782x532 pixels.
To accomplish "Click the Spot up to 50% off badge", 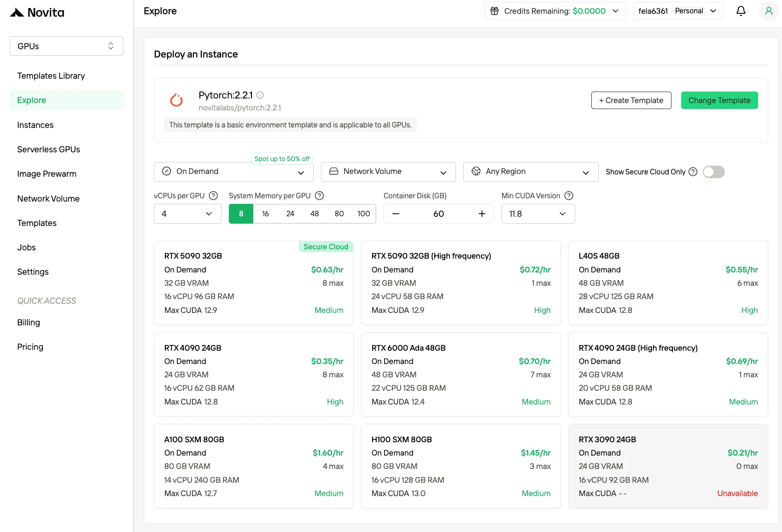I will tap(282, 159).
